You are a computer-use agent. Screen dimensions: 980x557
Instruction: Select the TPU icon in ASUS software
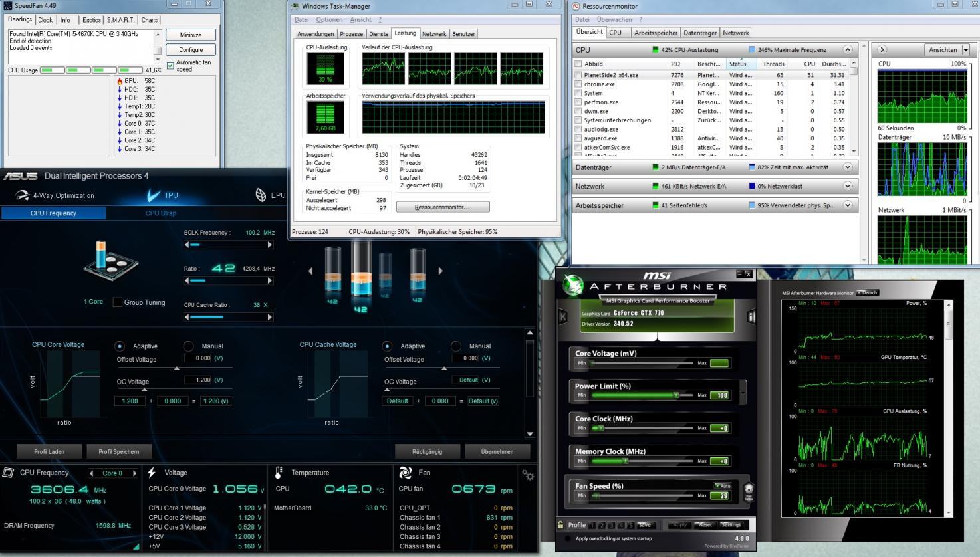pos(154,195)
